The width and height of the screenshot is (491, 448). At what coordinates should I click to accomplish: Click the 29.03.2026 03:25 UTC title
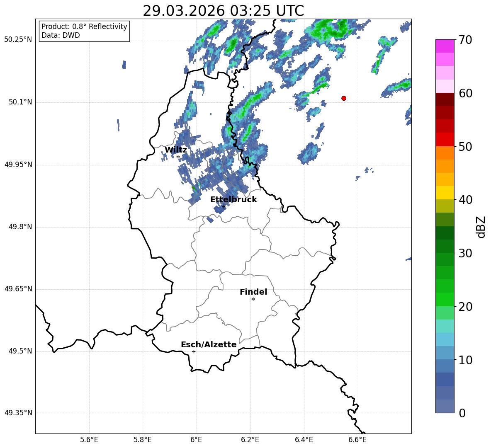tap(223, 11)
